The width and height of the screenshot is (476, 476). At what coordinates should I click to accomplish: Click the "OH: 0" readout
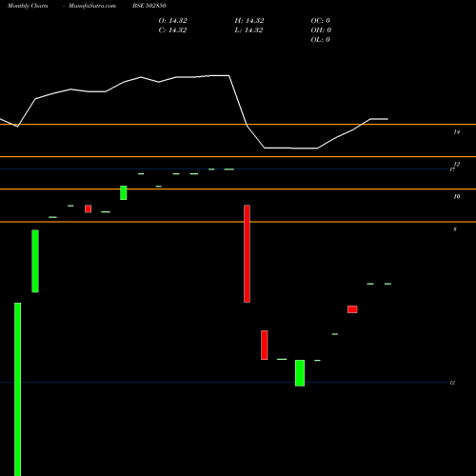(321, 30)
